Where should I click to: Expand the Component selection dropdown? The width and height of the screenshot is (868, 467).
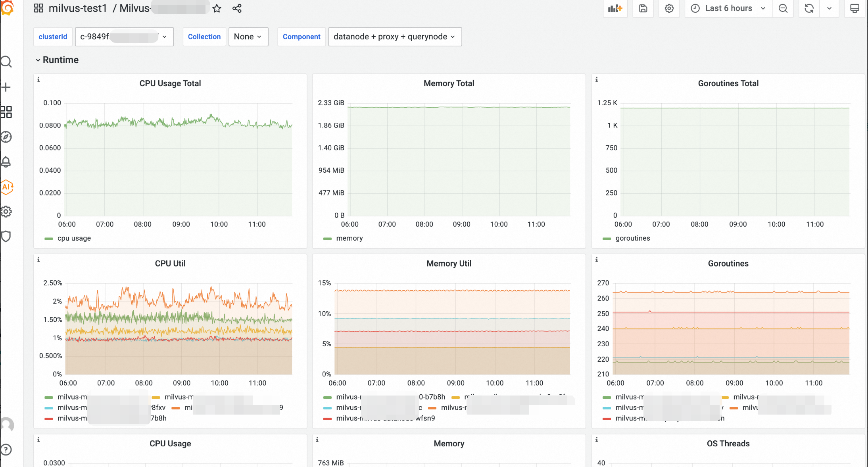click(x=394, y=37)
